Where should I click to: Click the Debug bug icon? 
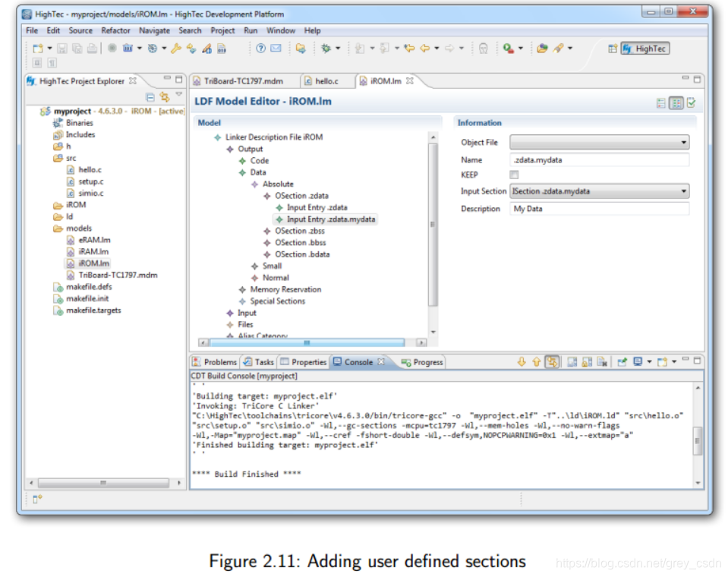[326, 49]
